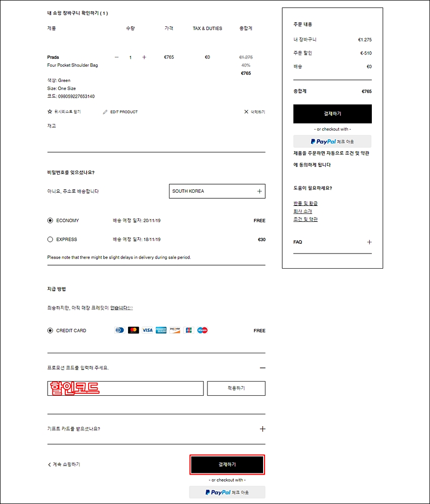The width and height of the screenshot is (430, 504).
Task: Click the Discover card icon
Action: 175,330
